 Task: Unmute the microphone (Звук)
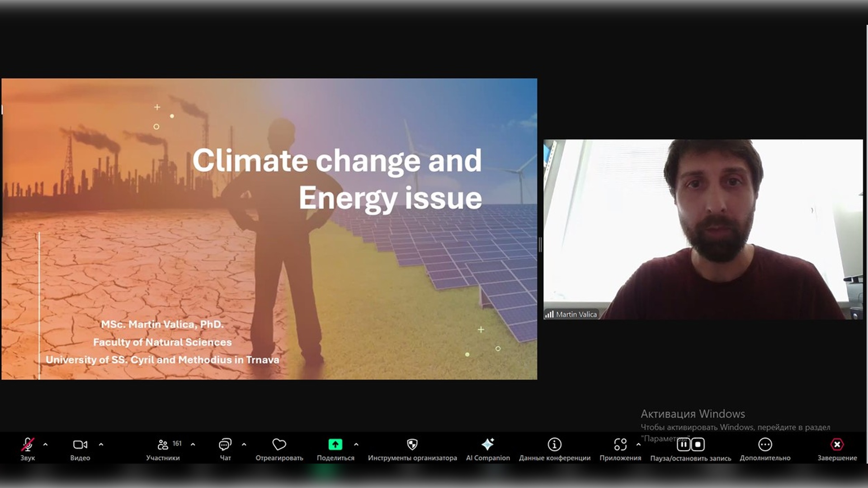28,445
